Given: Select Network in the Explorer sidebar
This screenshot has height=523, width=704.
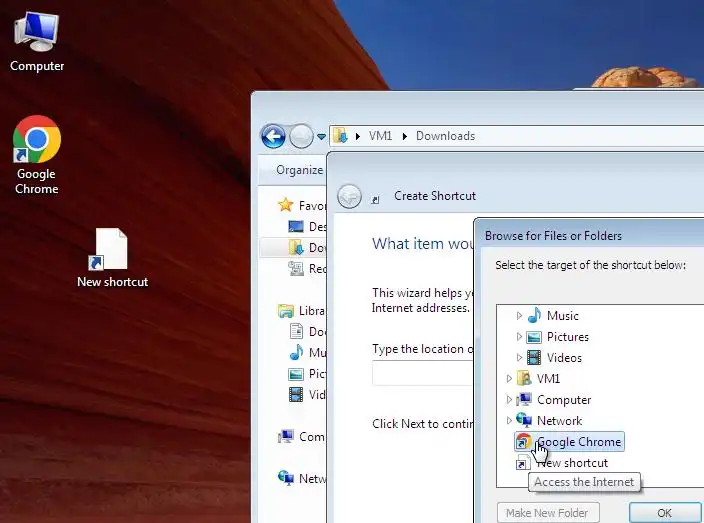Looking at the screenshot, I should pyautogui.click(x=302, y=479).
